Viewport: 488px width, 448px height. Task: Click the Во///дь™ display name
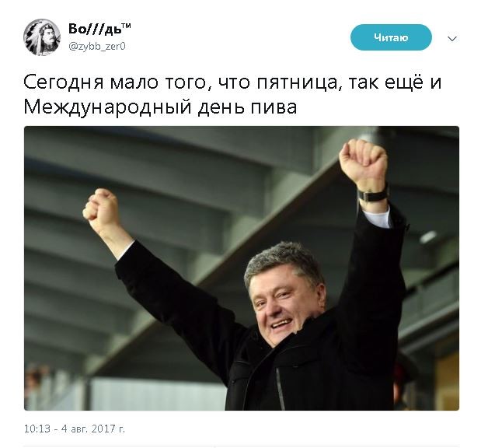point(99,28)
